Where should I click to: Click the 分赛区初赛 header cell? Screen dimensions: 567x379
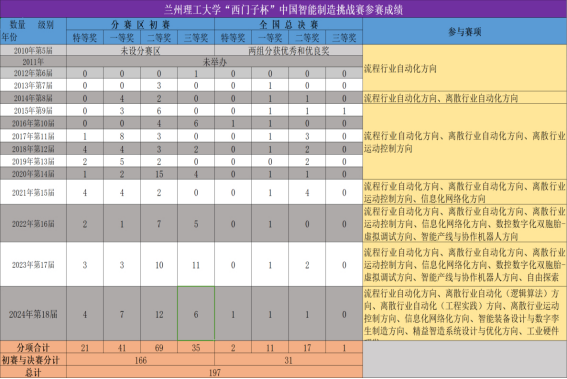[140, 24]
